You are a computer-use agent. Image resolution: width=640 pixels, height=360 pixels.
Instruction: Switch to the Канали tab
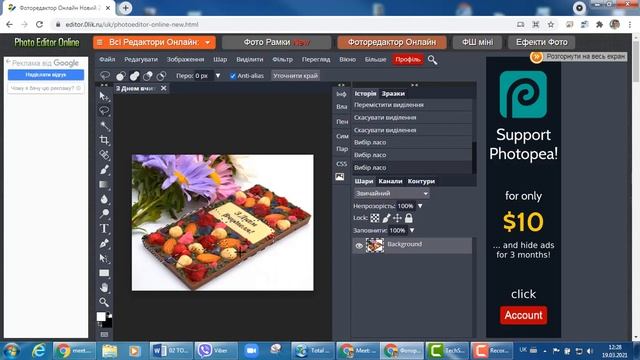(390, 181)
